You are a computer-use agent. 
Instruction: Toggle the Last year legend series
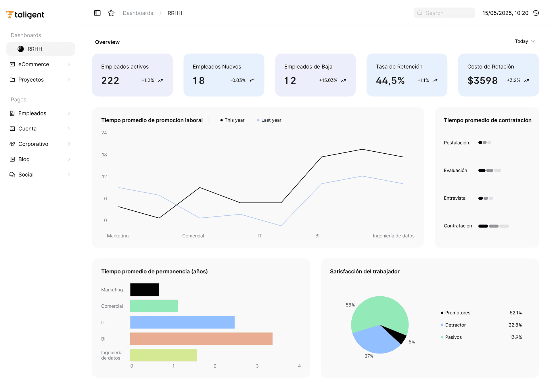[269, 120]
